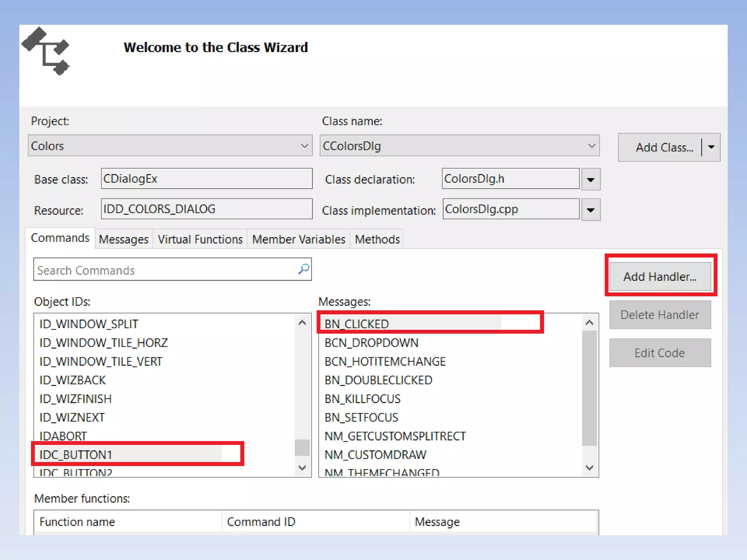Select the Methods tab
Viewport: 747px width, 560px height.
pyautogui.click(x=377, y=240)
